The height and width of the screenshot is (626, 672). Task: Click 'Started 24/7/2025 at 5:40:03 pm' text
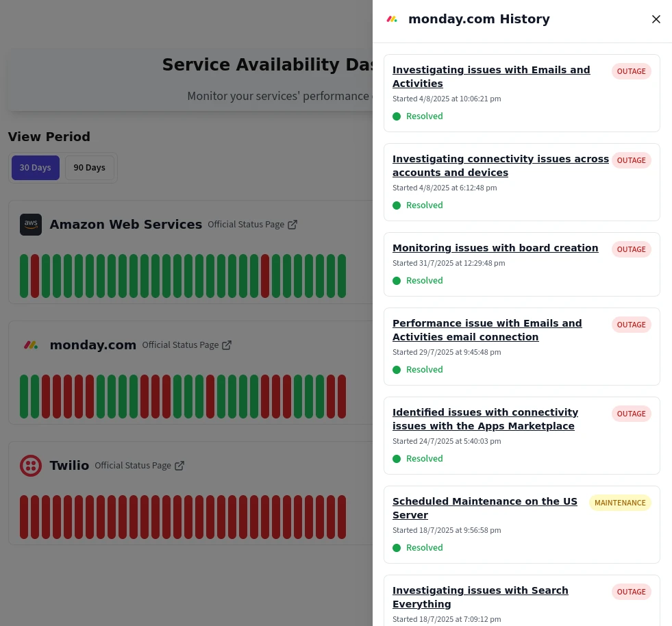click(x=447, y=441)
